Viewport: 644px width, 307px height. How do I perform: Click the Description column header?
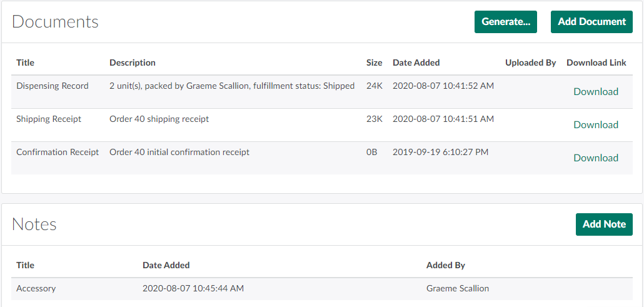click(133, 63)
